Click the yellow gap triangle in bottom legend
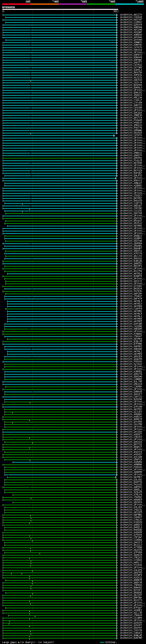Image resolution: width=146 pixels, height=644 pixels. (19, 642)
